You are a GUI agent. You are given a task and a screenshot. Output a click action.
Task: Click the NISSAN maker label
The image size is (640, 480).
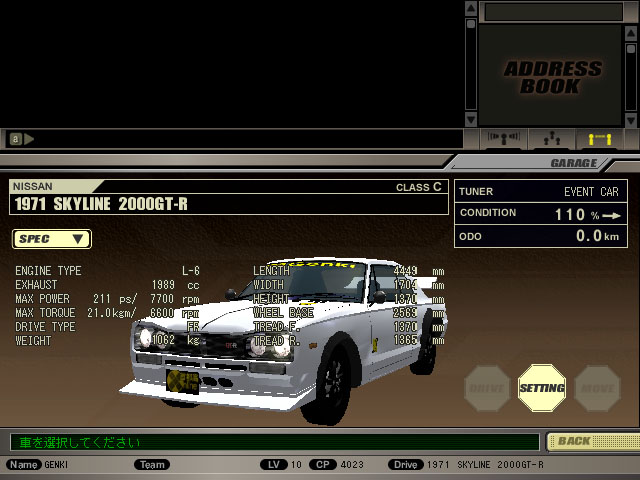33,187
